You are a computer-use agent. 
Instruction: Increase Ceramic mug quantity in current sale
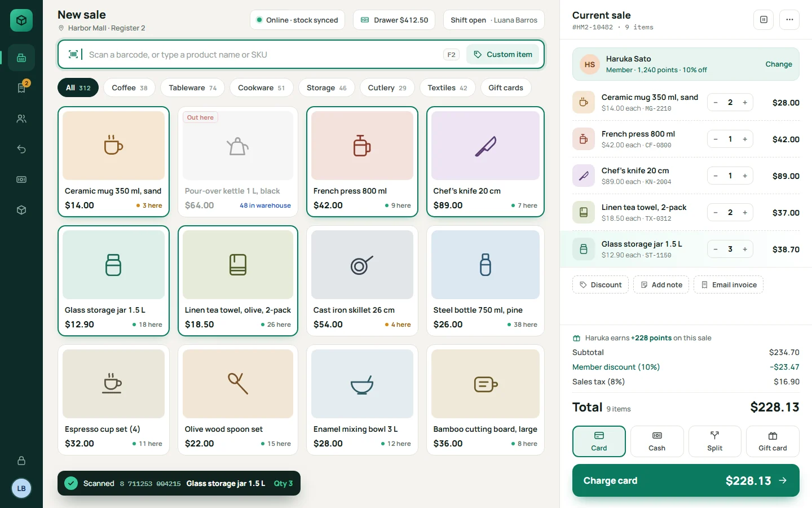point(745,103)
